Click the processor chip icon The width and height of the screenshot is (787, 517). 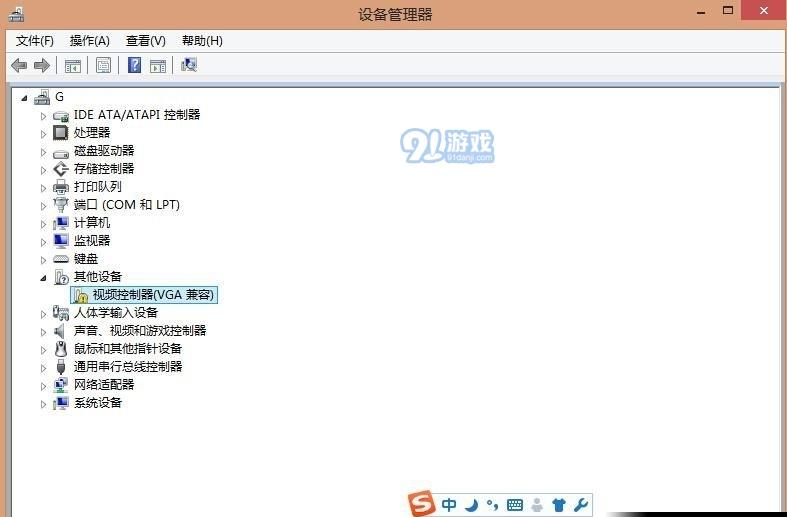(61, 133)
